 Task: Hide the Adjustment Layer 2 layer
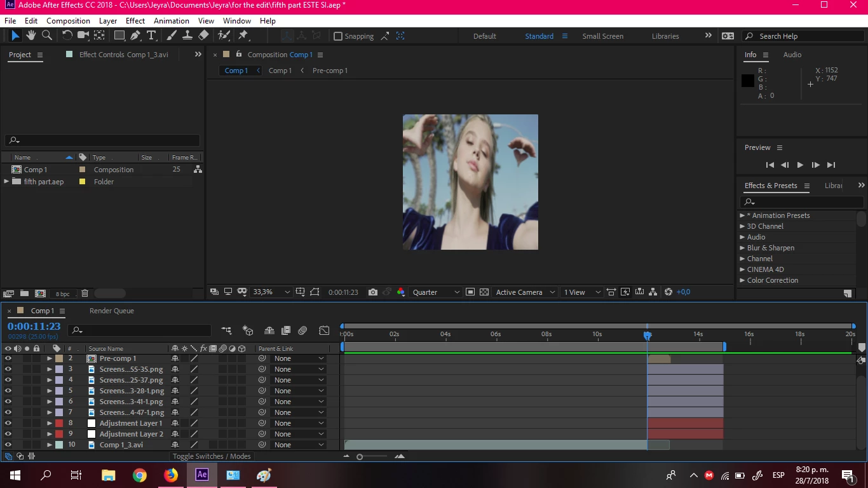(x=8, y=434)
